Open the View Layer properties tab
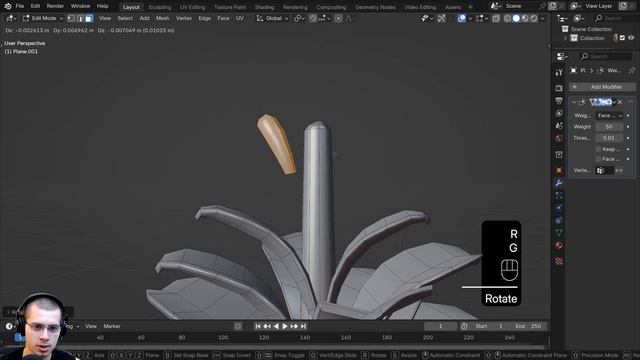Viewport: 640px width, 360px height. [559, 113]
